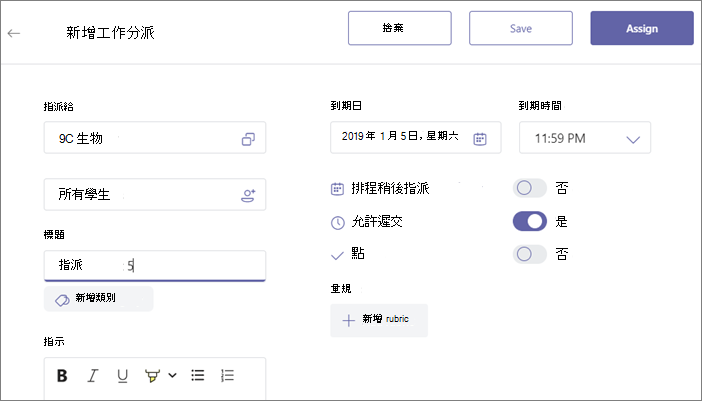The height and width of the screenshot is (401, 702).
Task: Click the 新增工作分派 heading text
Action: click(110, 33)
